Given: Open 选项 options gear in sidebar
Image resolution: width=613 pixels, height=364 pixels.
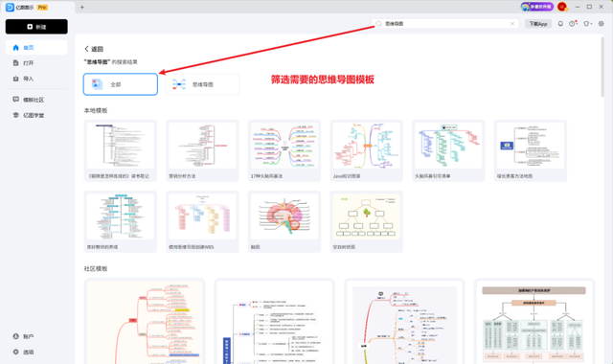Looking at the screenshot, I should tap(36, 352).
